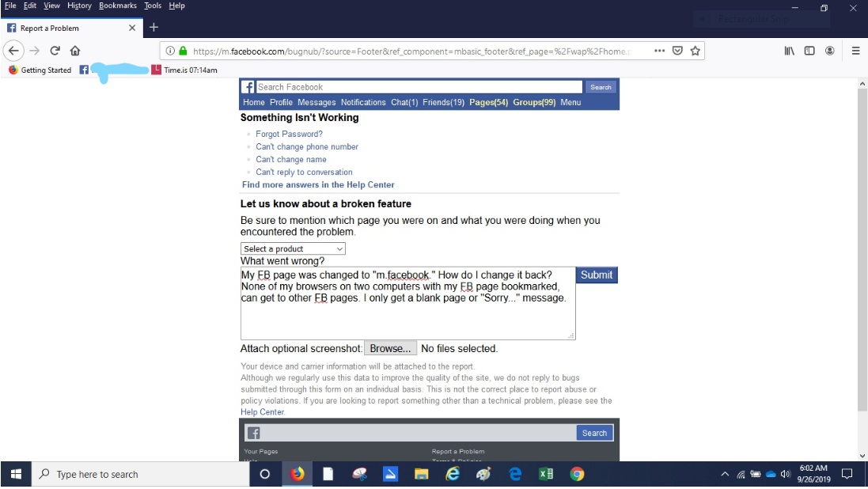Image resolution: width=868 pixels, height=489 pixels.
Task: Open Groups(99) in Facebook nav bar
Action: tap(534, 102)
